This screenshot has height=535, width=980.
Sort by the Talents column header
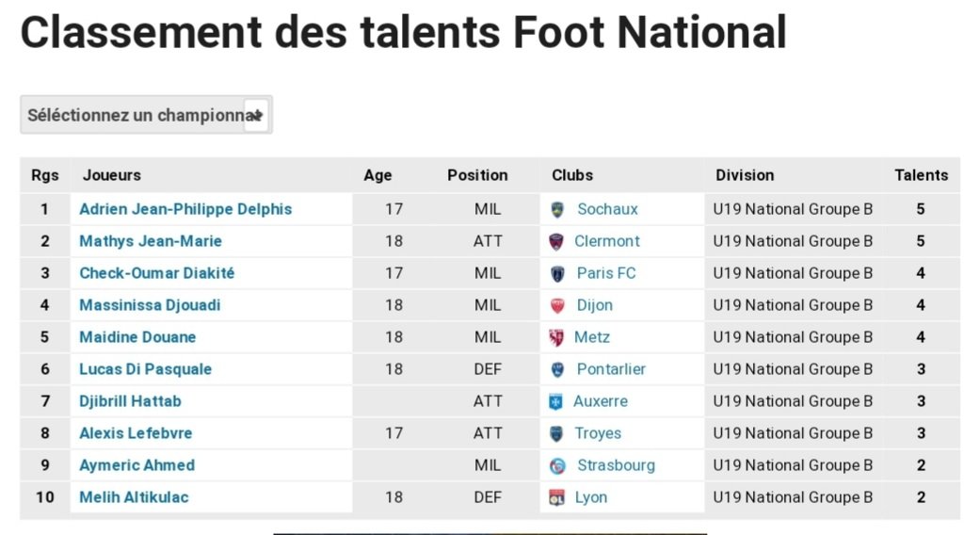(x=922, y=175)
